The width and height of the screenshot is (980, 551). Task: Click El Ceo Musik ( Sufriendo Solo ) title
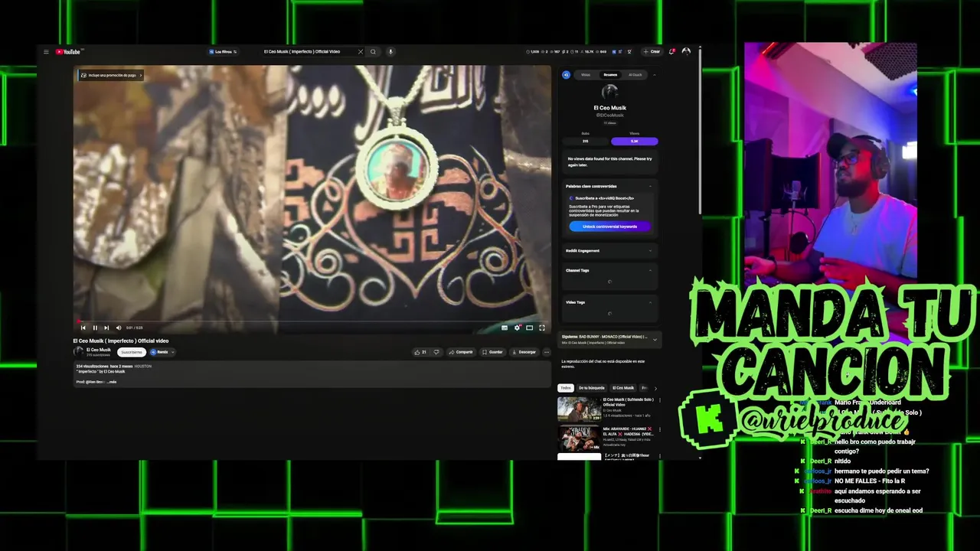629,402
